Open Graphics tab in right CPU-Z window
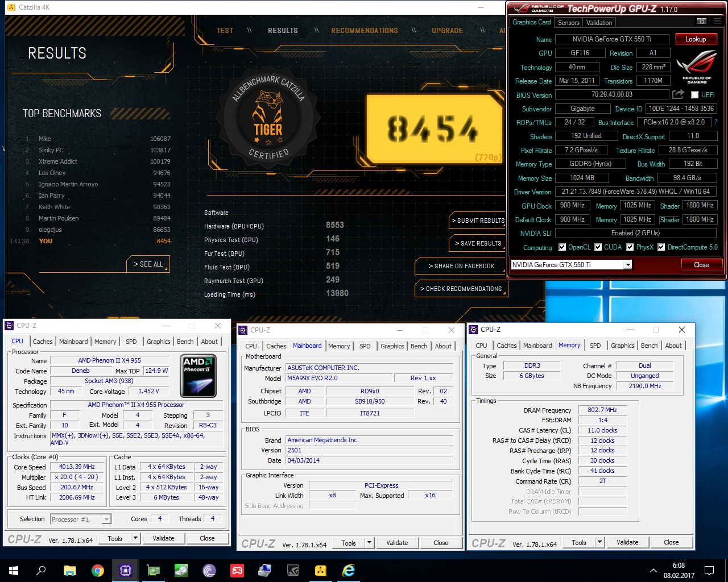The height and width of the screenshot is (582, 728). click(623, 346)
